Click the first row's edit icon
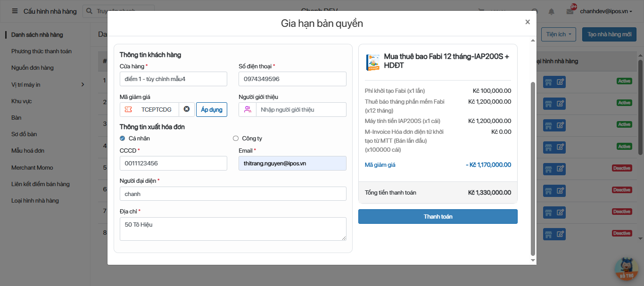 pos(560,82)
